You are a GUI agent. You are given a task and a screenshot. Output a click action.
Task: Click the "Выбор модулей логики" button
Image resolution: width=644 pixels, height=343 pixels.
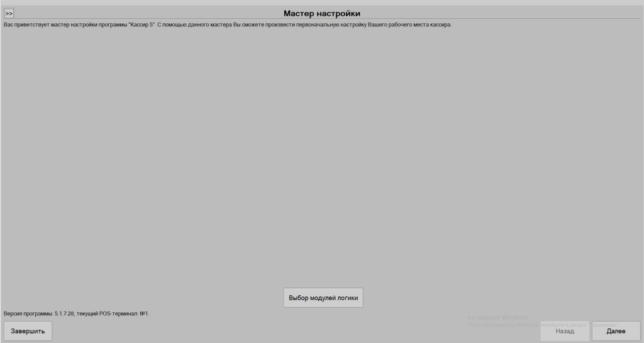point(323,298)
